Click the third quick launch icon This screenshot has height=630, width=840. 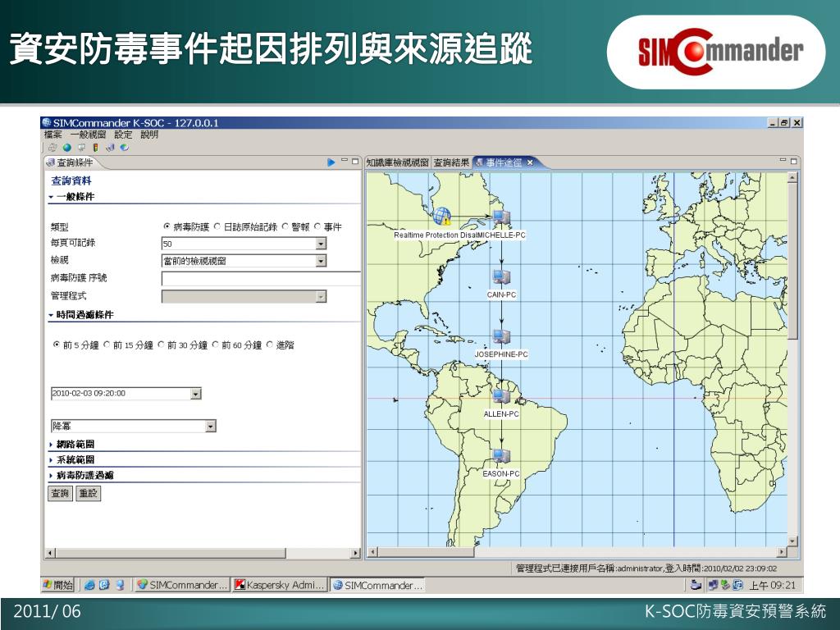point(120,585)
